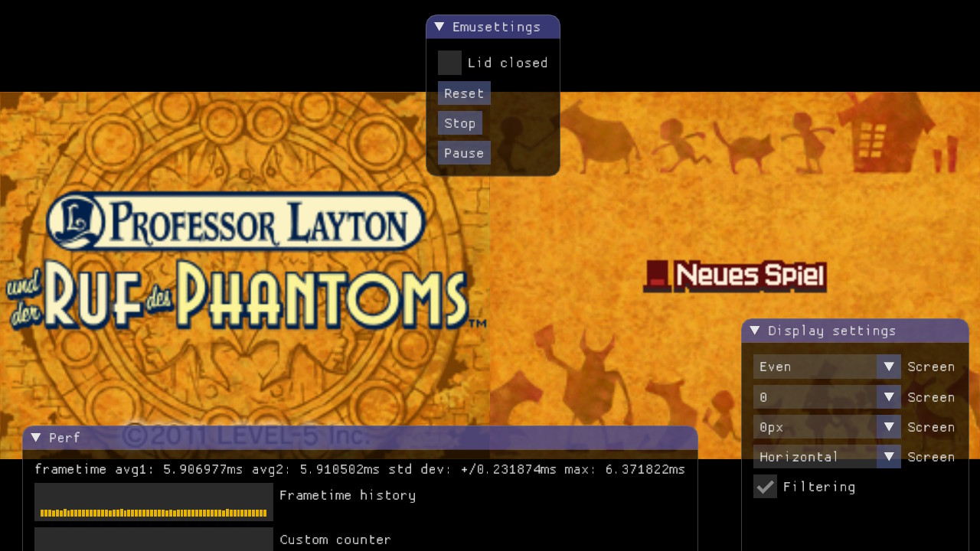This screenshot has height=551, width=980.
Task: Pause the emulator using the Pause button
Action: 464,153
